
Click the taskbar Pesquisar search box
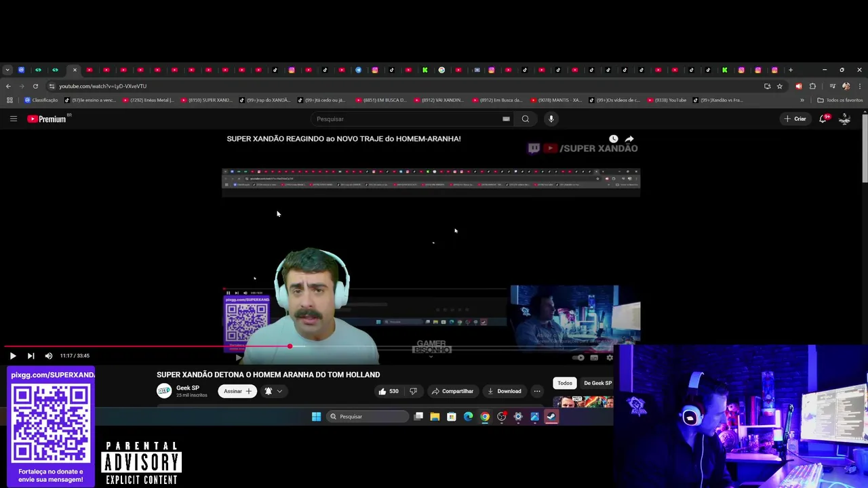368,416
